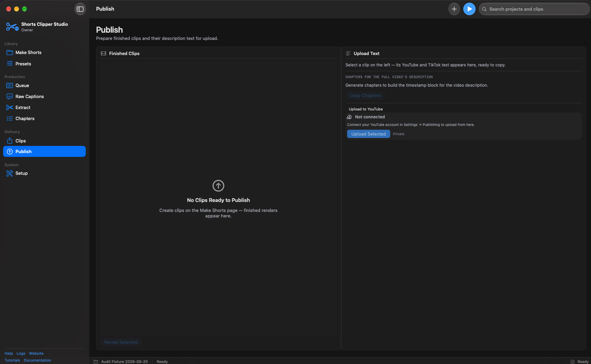This screenshot has width=591, height=364.
Task: Open Presets sliders icon
Action: tap(10, 64)
